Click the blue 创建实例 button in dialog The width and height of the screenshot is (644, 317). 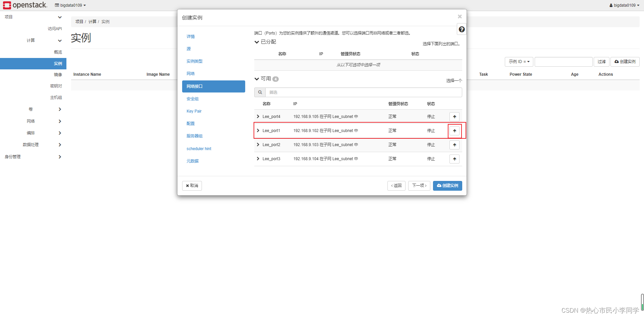(447, 186)
